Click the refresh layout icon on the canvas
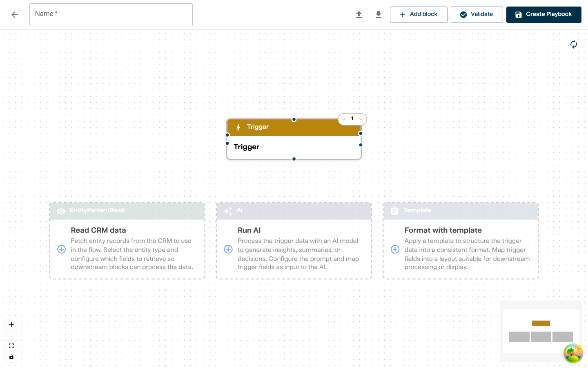 pyautogui.click(x=574, y=44)
